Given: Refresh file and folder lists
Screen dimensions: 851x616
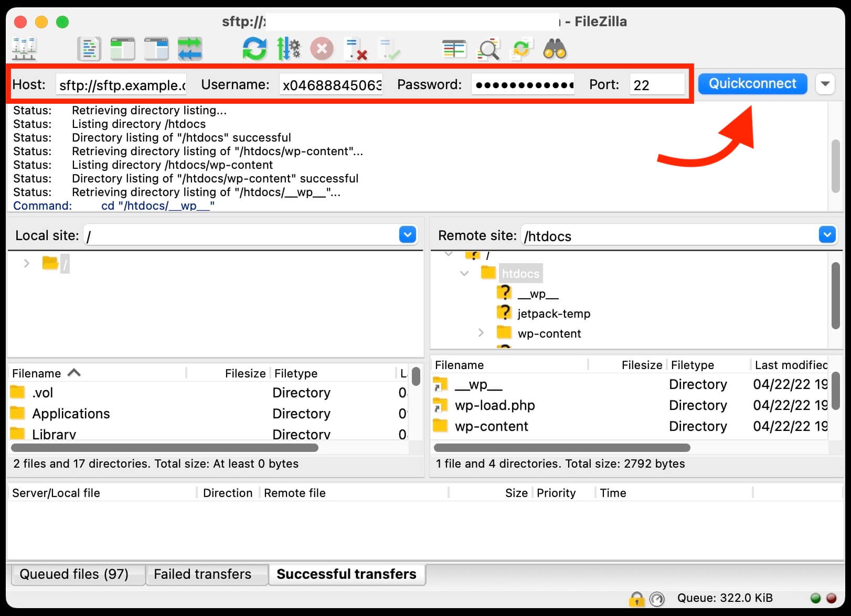Looking at the screenshot, I should [255, 49].
